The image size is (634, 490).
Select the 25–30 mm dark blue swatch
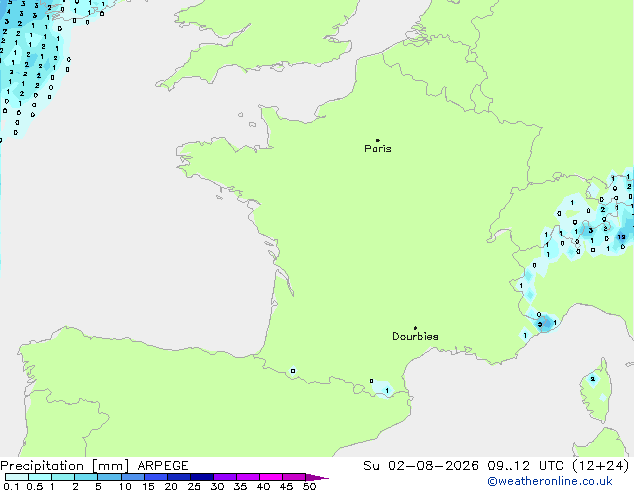(x=201, y=477)
